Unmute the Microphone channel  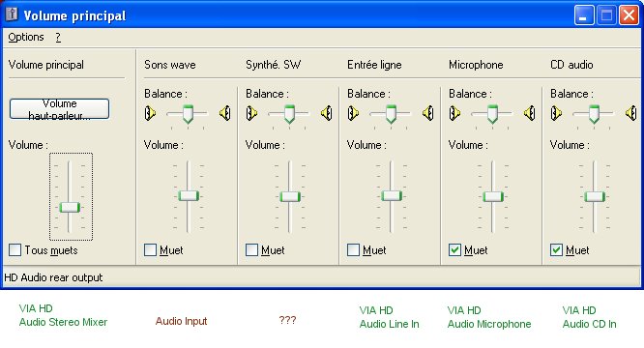tap(454, 250)
